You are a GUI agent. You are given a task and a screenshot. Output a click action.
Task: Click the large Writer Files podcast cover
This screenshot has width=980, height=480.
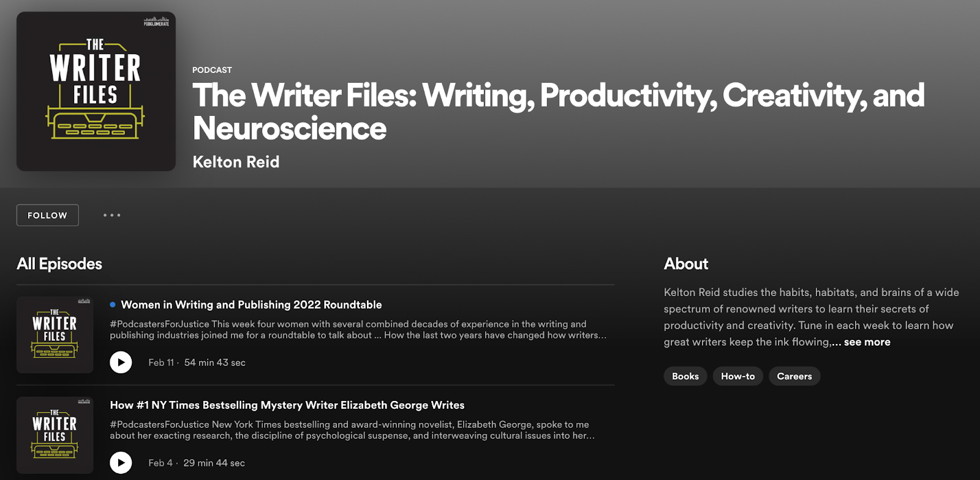96,91
